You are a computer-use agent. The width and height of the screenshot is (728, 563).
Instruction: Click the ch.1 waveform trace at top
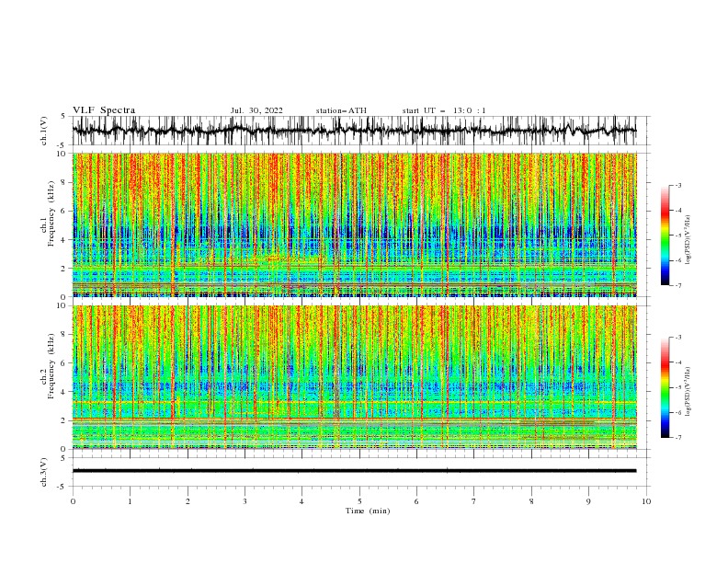(x=354, y=131)
